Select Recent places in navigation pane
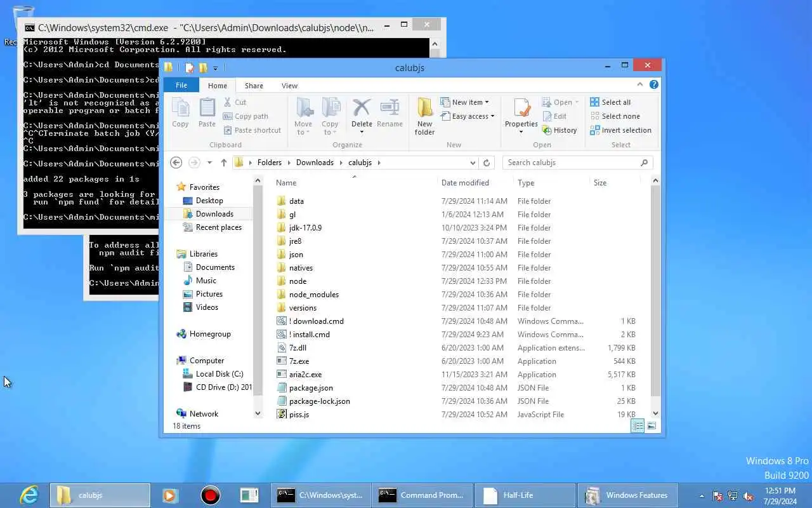 [219, 227]
